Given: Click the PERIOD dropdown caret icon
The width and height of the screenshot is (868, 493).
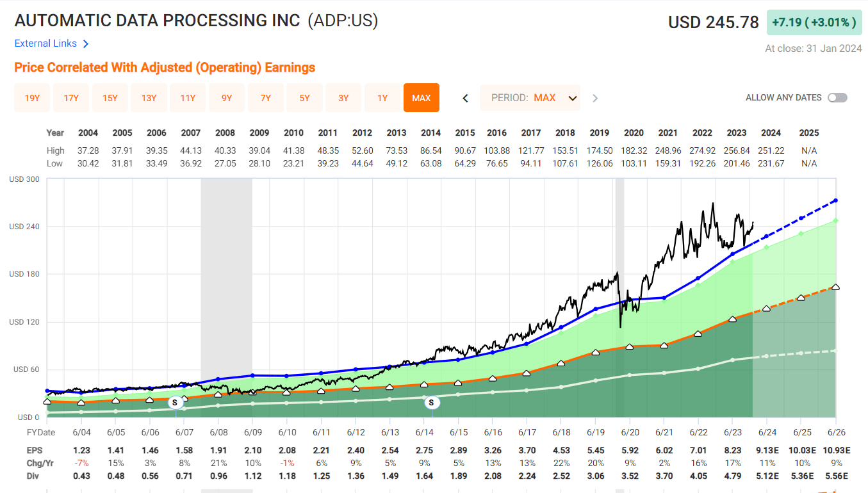Looking at the screenshot, I should tap(572, 98).
